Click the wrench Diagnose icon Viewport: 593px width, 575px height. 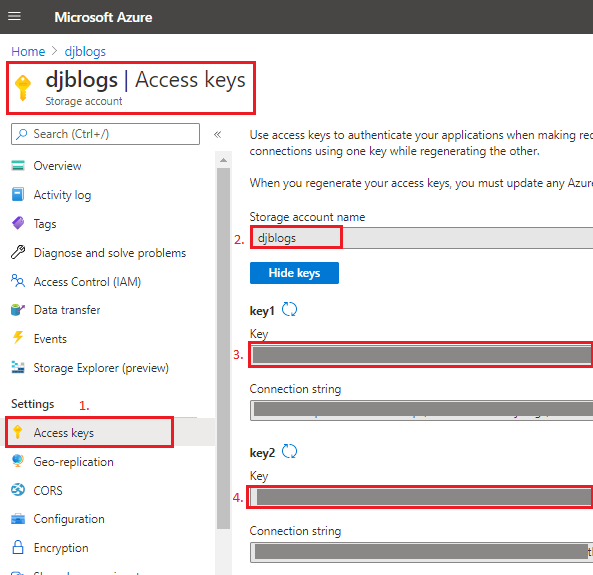pyautogui.click(x=18, y=252)
